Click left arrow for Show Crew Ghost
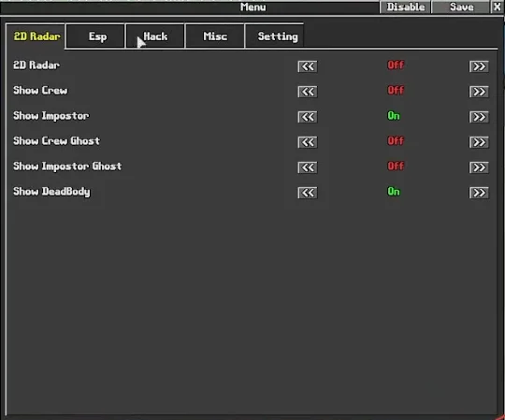This screenshot has width=505, height=420. [x=308, y=142]
